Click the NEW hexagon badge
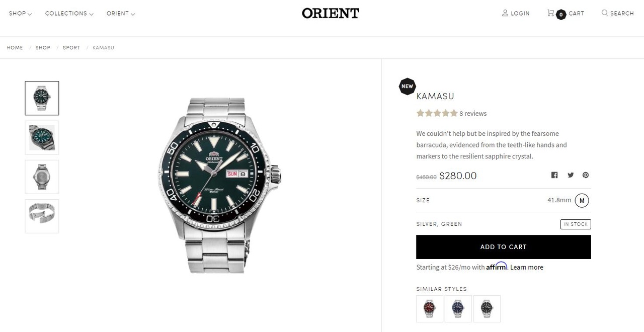644x332 pixels. coord(407,87)
